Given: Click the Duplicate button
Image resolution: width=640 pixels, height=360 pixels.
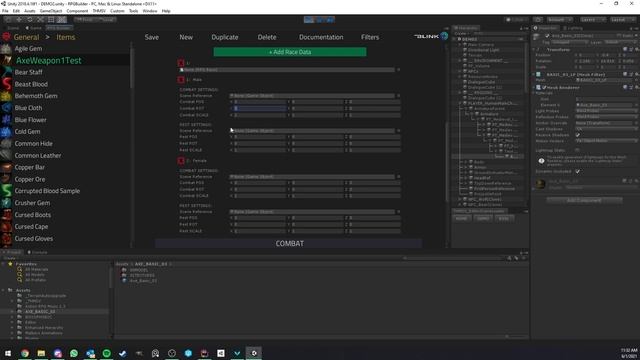Looking at the screenshot, I should [x=224, y=37].
